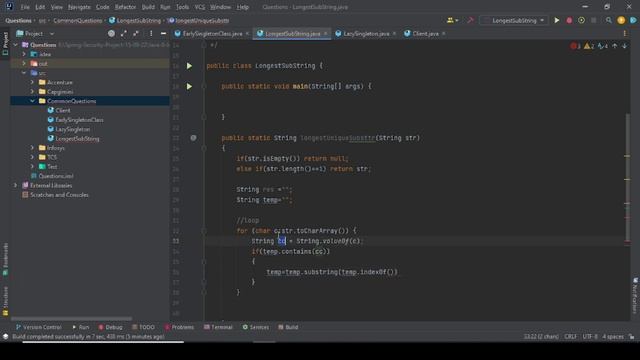The width and height of the screenshot is (640, 360).
Task: Hide the Project tool window
Action: (x=163, y=33)
